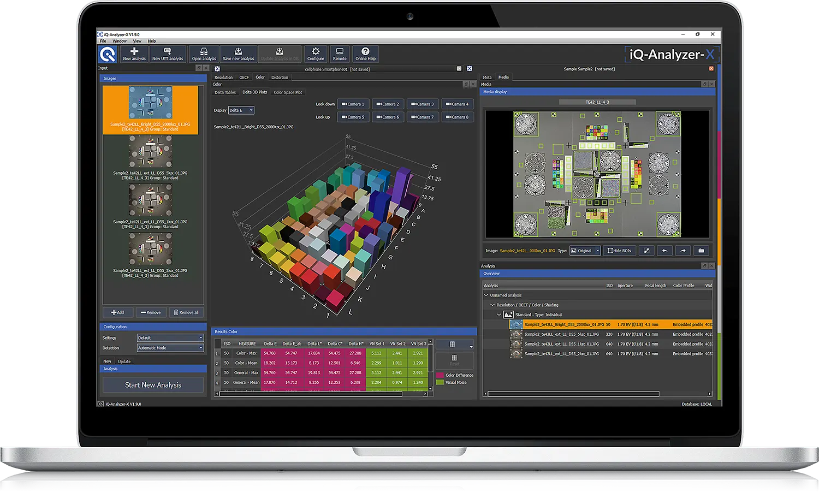Collapse the Unnamed analysis tree node

click(x=486, y=295)
